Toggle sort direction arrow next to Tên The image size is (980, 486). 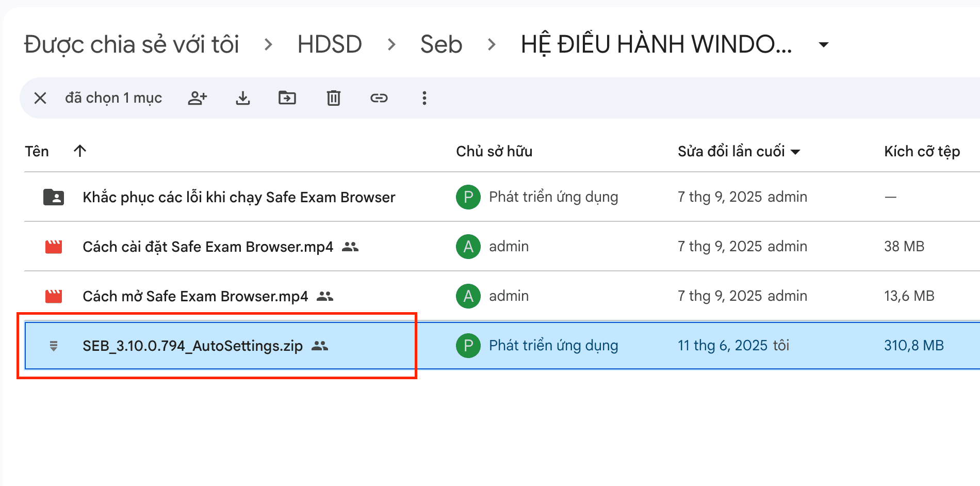[80, 151]
